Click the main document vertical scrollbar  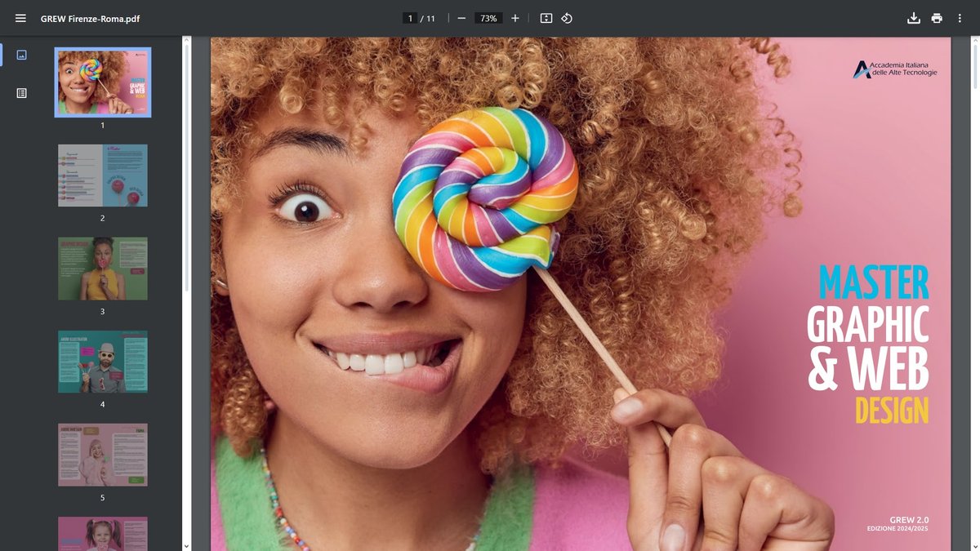point(975,65)
